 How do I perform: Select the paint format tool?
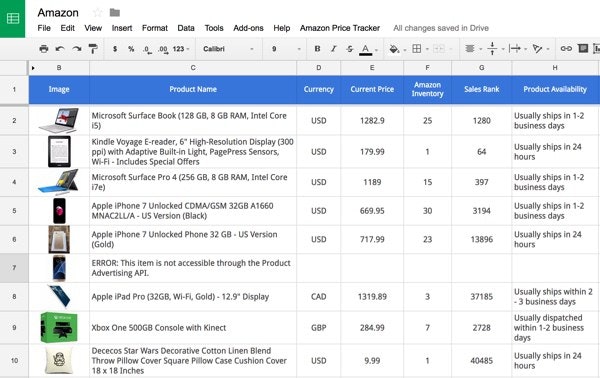(x=93, y=49)
